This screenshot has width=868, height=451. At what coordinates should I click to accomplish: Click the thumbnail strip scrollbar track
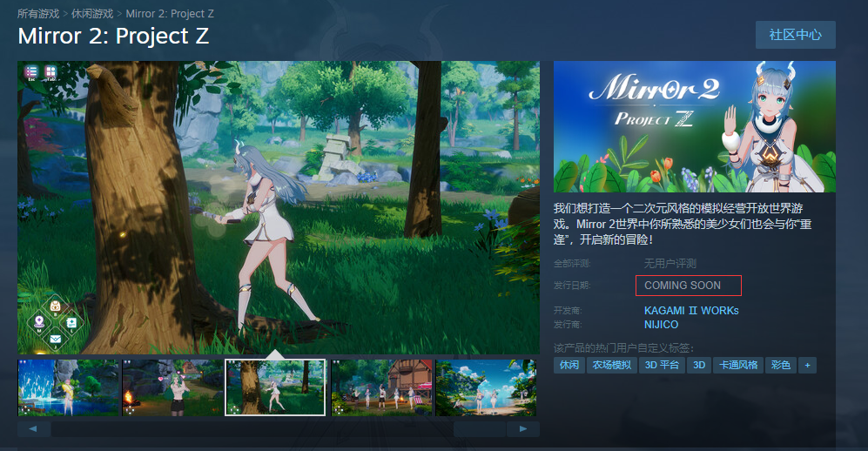[x=279, y=429]
